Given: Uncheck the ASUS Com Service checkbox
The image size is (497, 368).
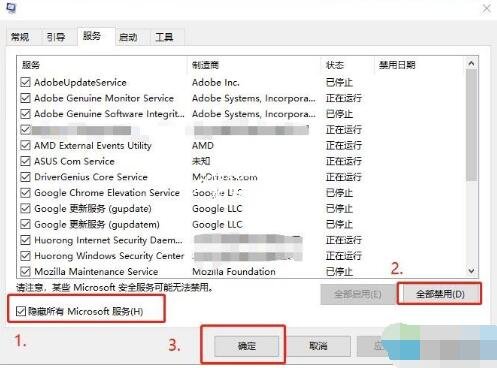Looking at the screenshot, I should 26,161.
